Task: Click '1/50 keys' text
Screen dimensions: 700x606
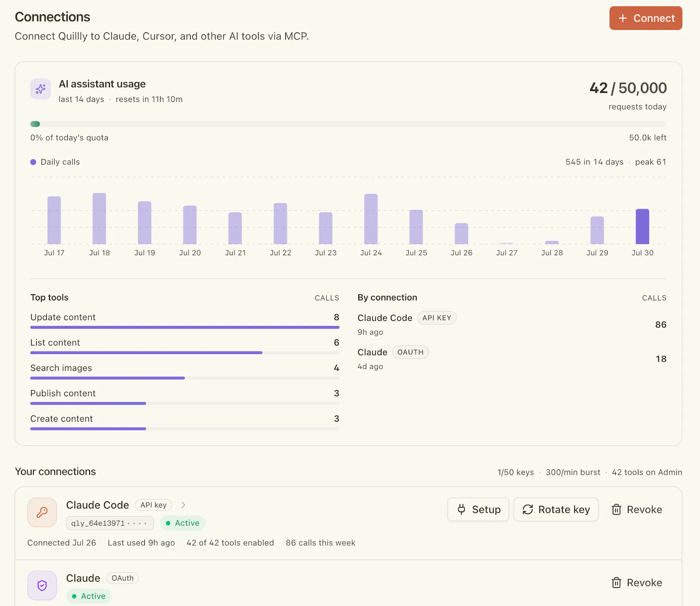Action: (x=515, y=472)
